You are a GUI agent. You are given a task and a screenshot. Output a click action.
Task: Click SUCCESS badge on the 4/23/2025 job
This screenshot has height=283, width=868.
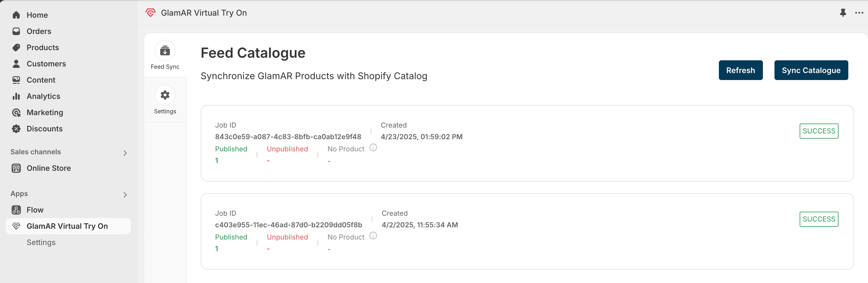tap(818, 131)
